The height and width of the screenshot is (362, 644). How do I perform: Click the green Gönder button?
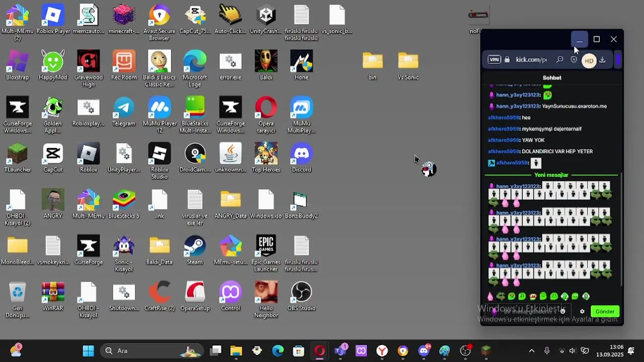pos(605,312)
